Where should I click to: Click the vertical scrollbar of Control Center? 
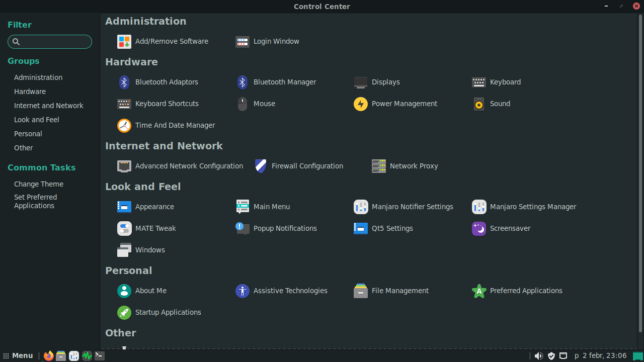click(x=640, y=173)
